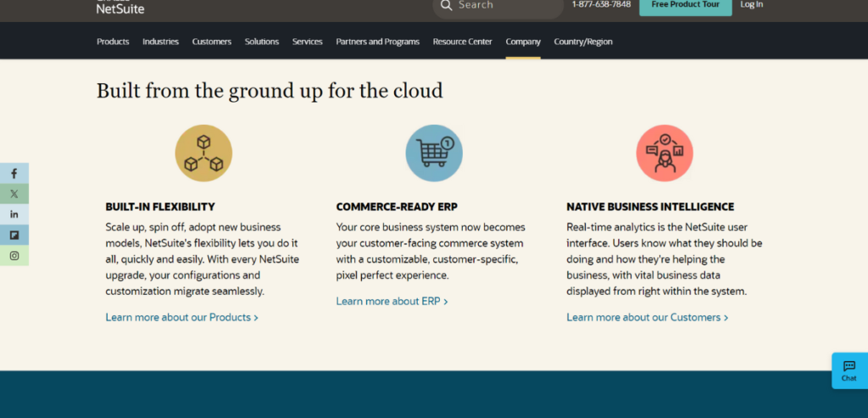Click the square icon above the Instagram icon

(14, 235)
